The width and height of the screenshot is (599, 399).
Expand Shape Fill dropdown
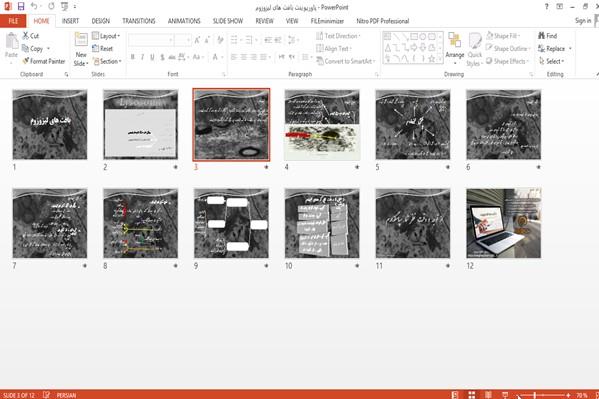coord(502,36)
